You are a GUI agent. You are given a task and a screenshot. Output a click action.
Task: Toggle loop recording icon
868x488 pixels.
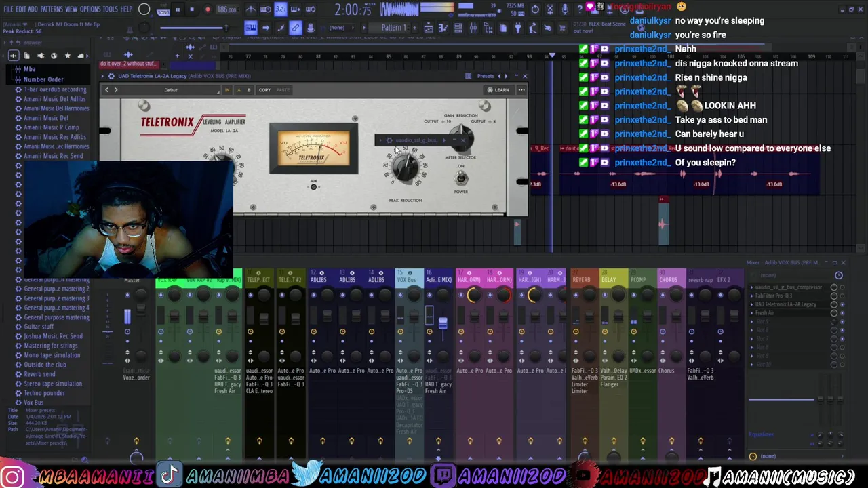[310, 9]
